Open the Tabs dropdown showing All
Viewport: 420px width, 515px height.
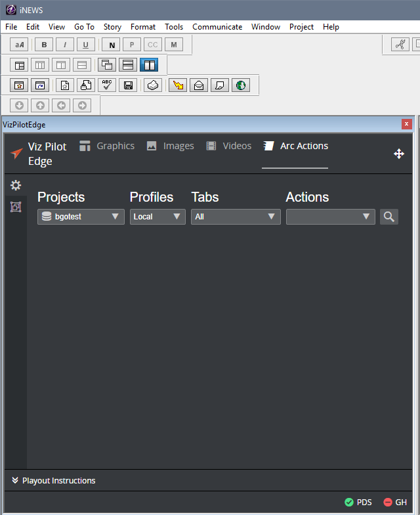pos(236,217)
